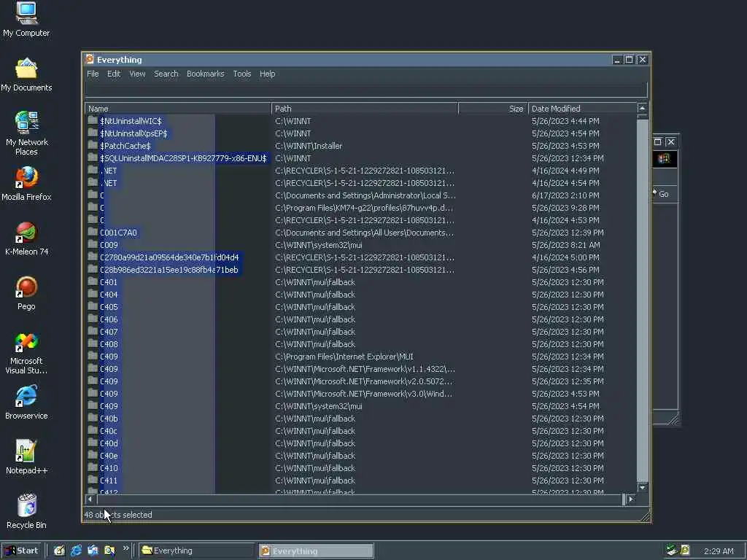
Task: Click path starting C:\Program Files\KM74-g22\profiles
Action: click(x=364, y=208)
